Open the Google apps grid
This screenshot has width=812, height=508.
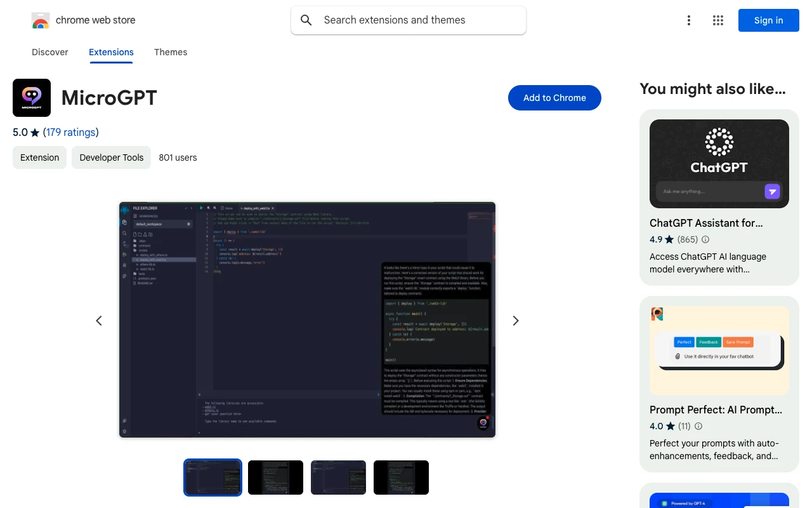[x=718, y=20]
